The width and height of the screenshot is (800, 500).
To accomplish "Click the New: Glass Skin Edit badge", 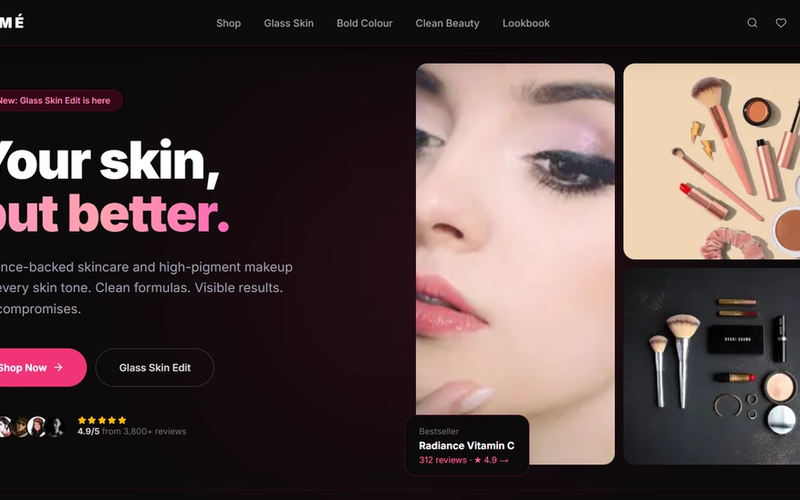I will (x=61, y=101).
